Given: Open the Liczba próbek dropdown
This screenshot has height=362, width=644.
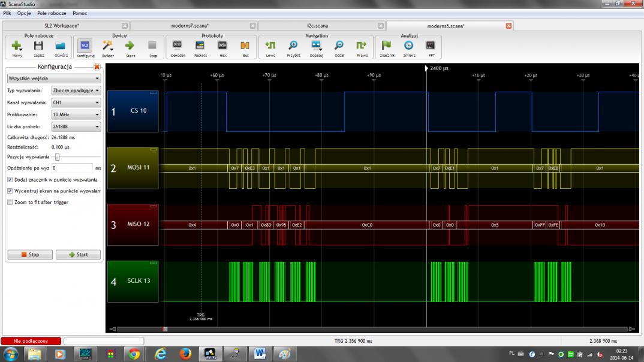Looking at the screenshot, I should (76, 126).
